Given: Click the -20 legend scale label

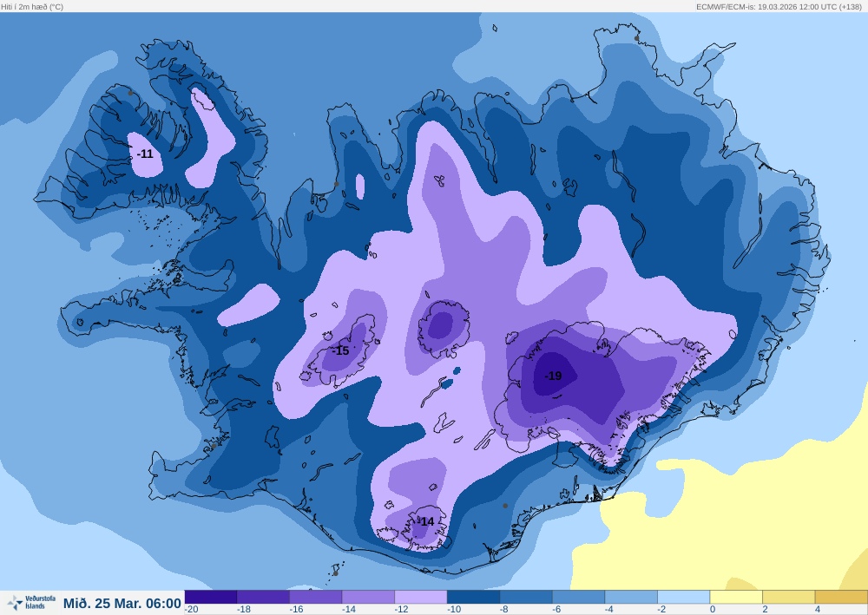Looking at the screenshot, I should 192,610.
